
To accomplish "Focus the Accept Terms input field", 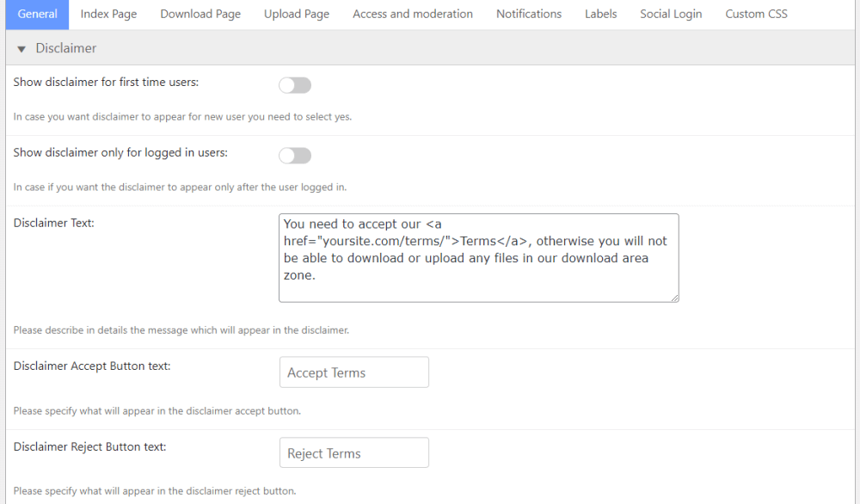I will pyautogui.click(x=353, y=372).
